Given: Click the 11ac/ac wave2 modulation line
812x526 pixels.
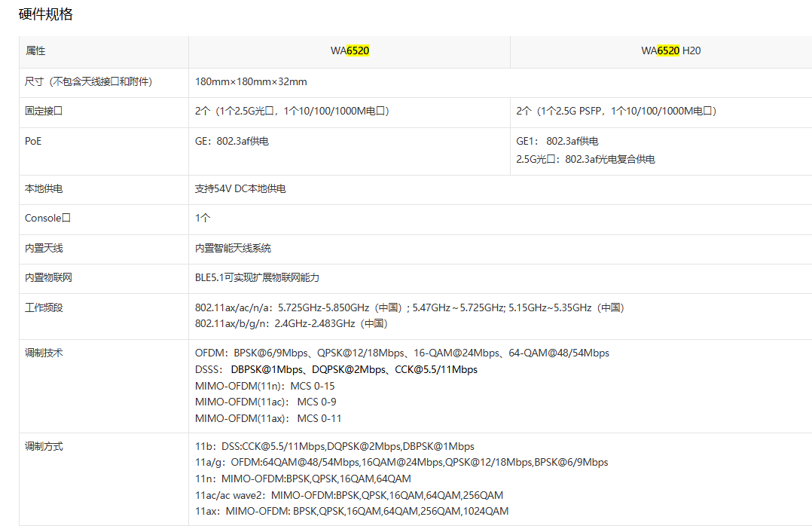Looking at the screenshot, I should tap(349, 495).
